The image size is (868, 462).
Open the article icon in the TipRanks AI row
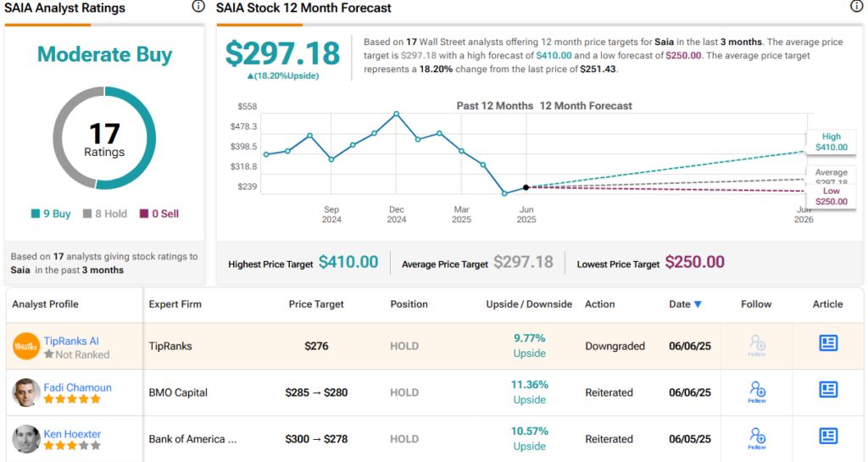828,343
